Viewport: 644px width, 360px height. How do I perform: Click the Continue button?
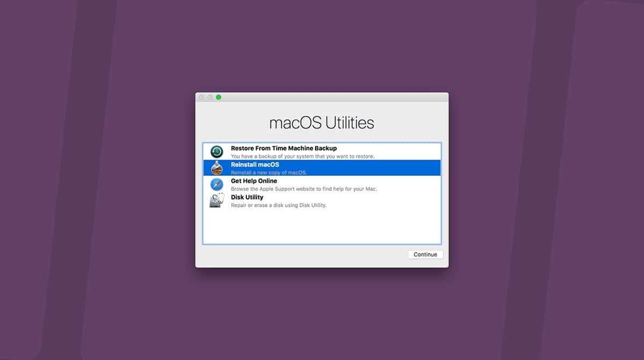pyautogui.click(x=426, y=255)
